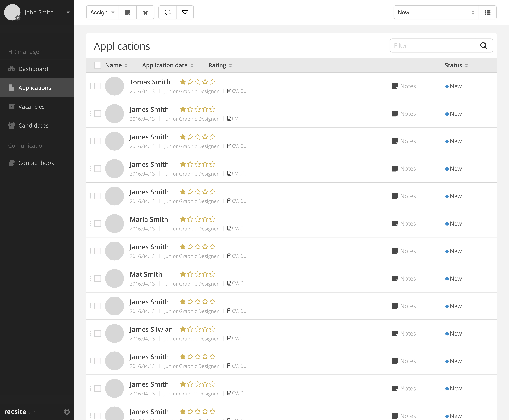Toggle the select-all checkbox in table header
The height and width of the screenshot is (420, 509).
click(98, 65)
